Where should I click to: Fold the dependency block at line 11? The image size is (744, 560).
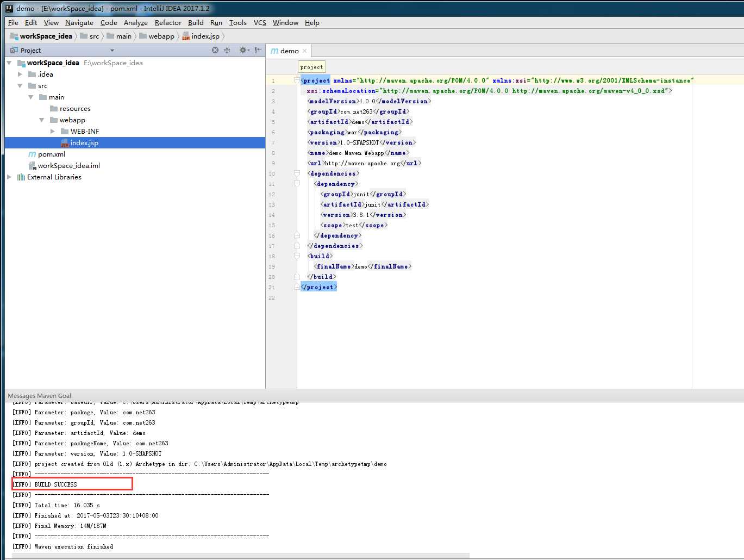pos(297,184)
